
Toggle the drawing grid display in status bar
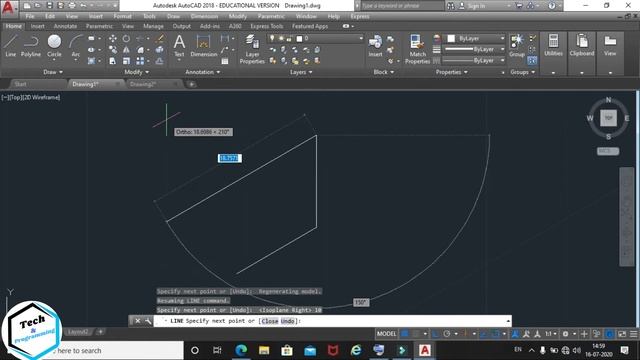404,334
